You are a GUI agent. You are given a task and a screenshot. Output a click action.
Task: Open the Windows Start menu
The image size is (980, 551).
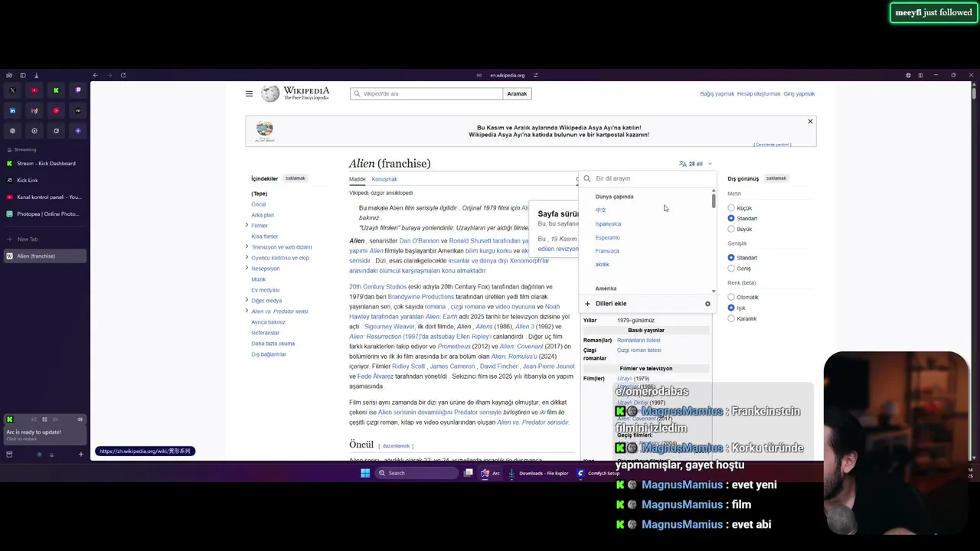[x=365, y=473]
